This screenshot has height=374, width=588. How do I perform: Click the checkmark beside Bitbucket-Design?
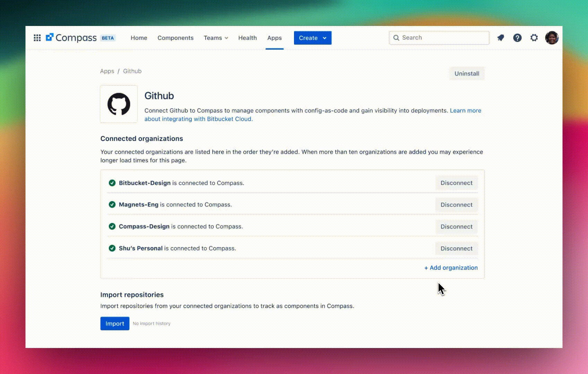112,183
